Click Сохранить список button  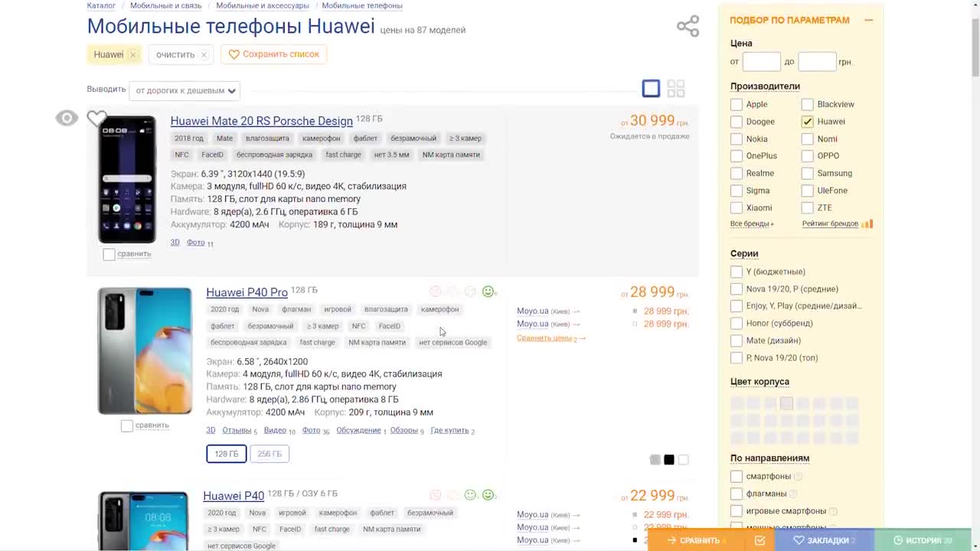pos(274,54)
